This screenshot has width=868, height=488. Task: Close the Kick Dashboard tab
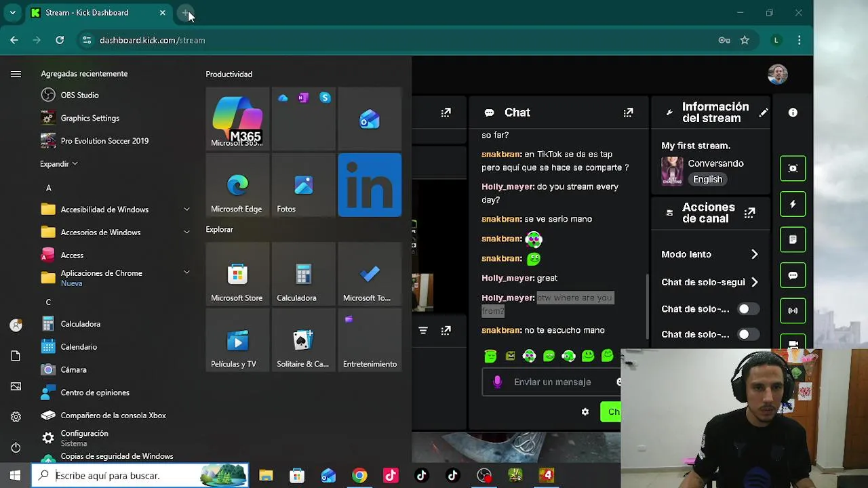pyautogui.click(x=163, y=12)
